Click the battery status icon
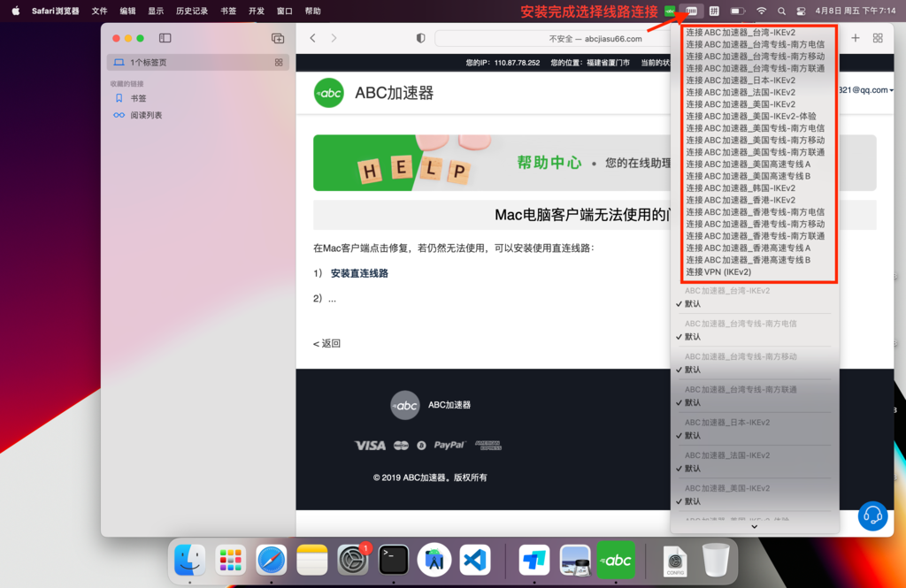The image size is (906, 588). (x=737, y=11)
